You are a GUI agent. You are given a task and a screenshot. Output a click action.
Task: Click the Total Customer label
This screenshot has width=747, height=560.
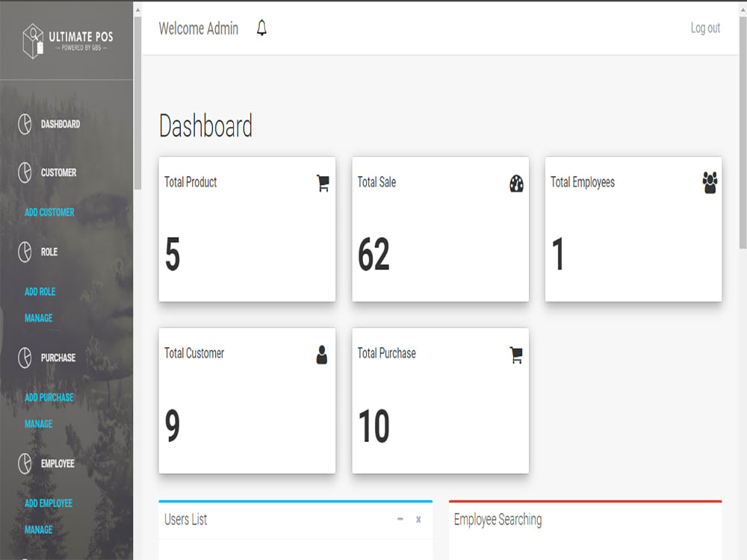pyautogui.click(x=194, y=353)
